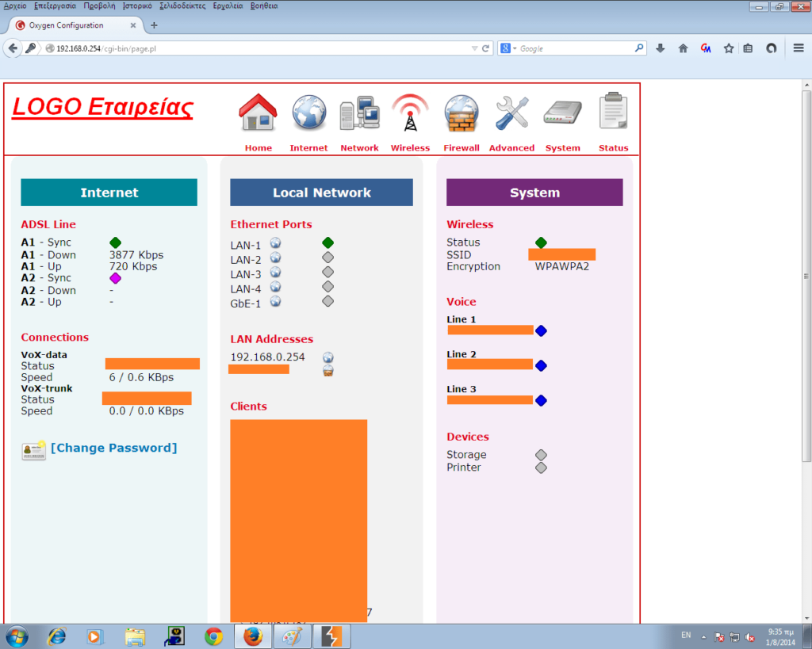
Task: Open the search engine selector dropdown
Action: (x=508, y=48)
